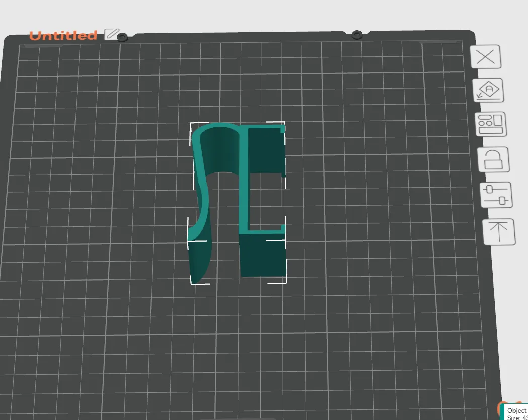This screenshot has height=420, width=528.
Task: Open plate settings via the sliders icon
Action: click(496, 195)
